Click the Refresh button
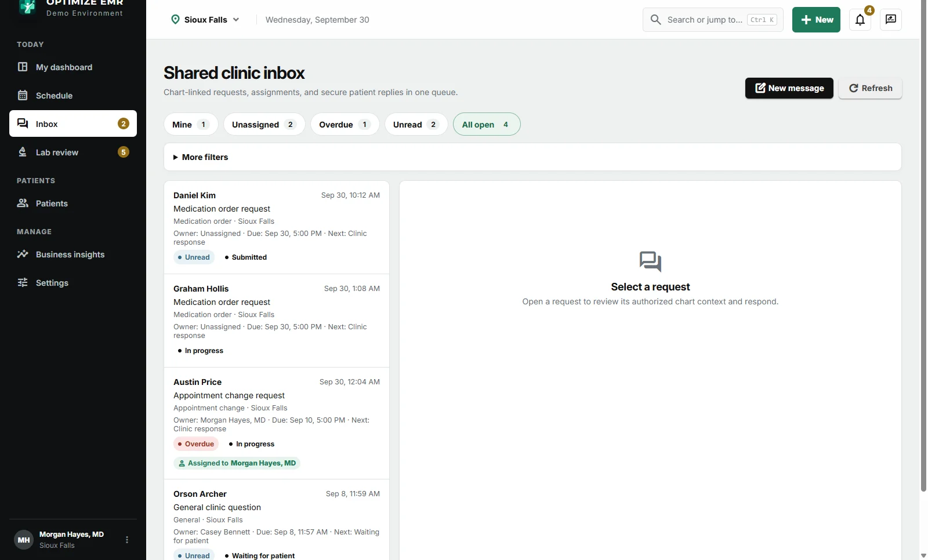This screenshot has width=928, height=560. (870, 88)
